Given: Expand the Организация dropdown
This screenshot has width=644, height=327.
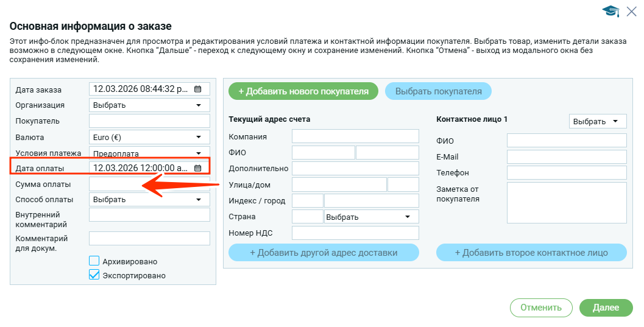Looking at the screenshot, I should [x=149, y=105].
